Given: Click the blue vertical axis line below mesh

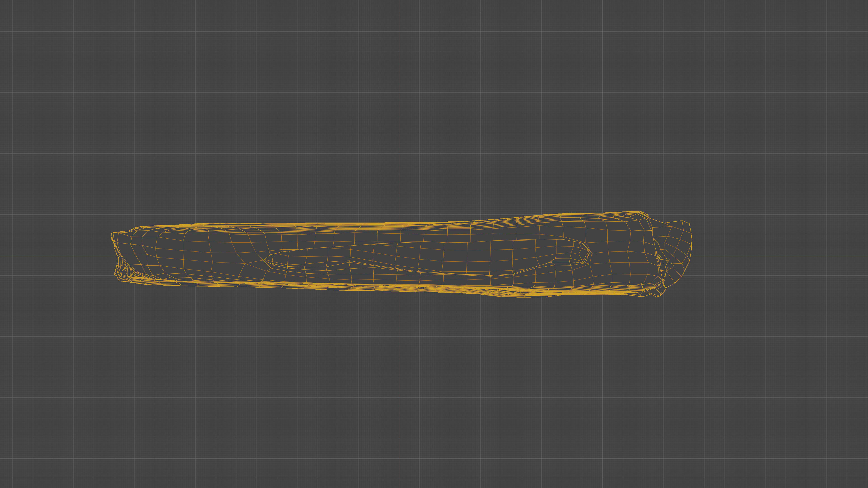Looking at the screenshot, I should point(399,387).
